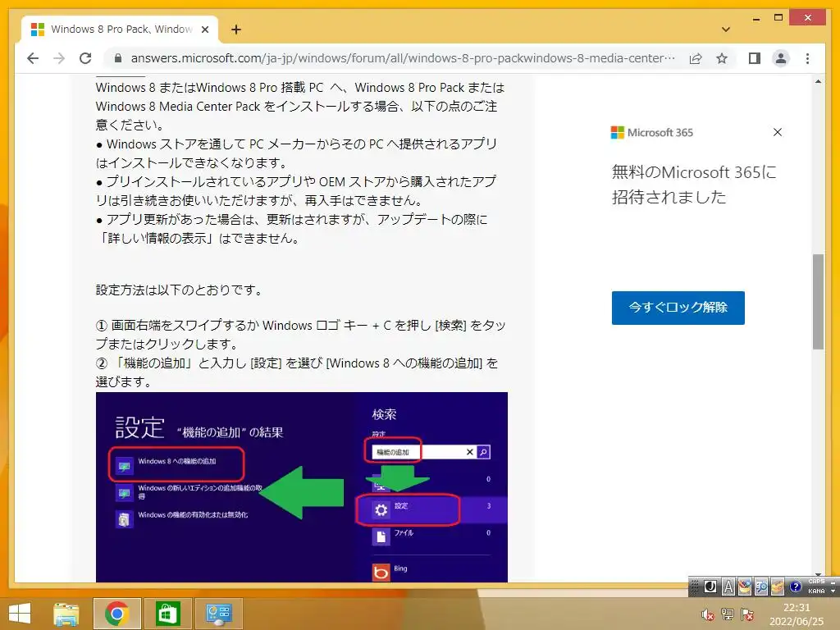Toggle the IME A conversion mode

(728, 587)
